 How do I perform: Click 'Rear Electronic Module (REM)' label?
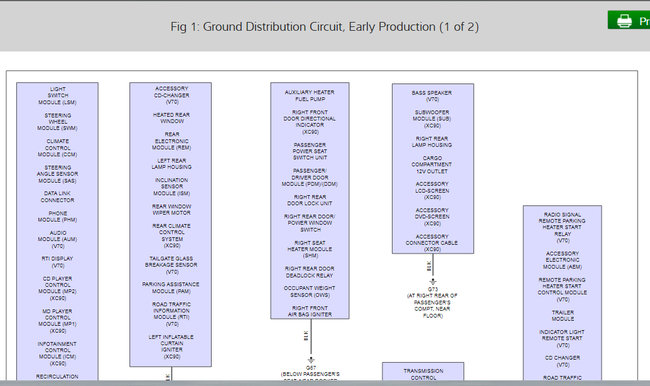(x=171, y=141)
